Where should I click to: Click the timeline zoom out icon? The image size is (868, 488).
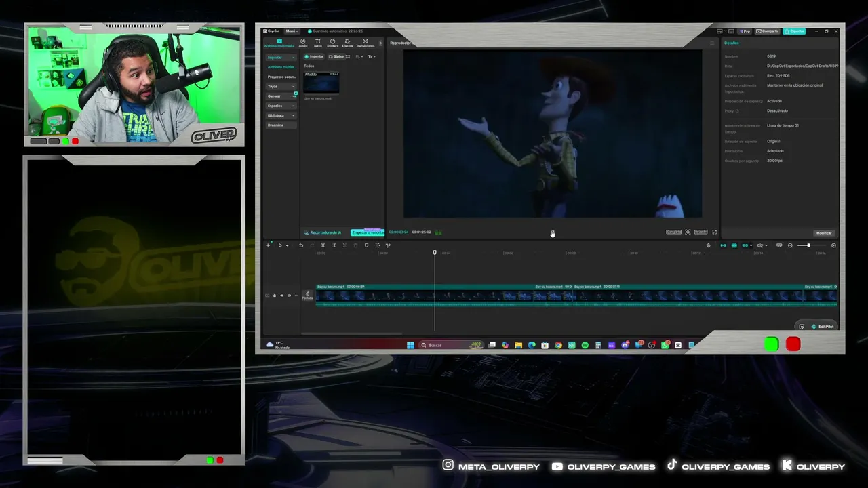point(790,245)
